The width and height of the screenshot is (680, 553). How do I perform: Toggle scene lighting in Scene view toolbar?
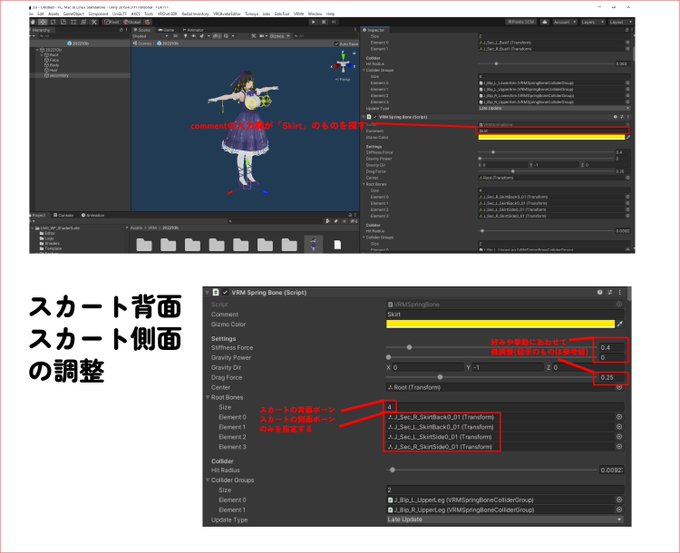(185, 36)
